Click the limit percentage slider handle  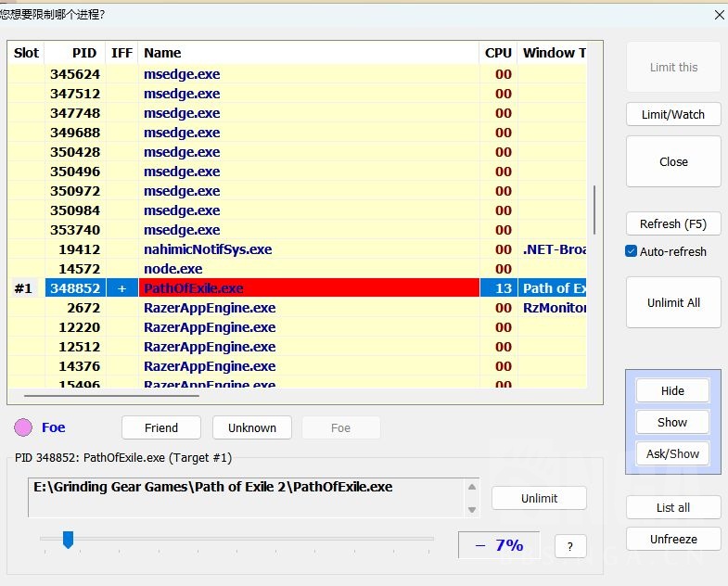click(68, 539)
